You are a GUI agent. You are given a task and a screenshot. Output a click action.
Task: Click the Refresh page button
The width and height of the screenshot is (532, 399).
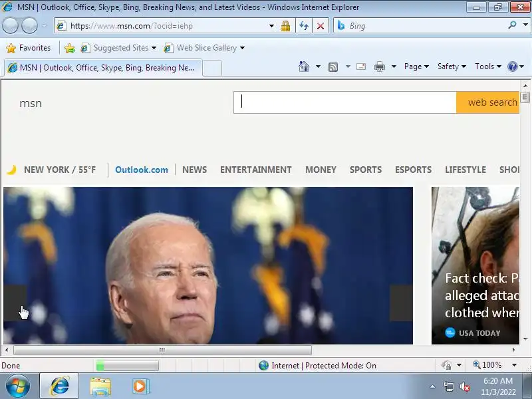pos(304,26)
